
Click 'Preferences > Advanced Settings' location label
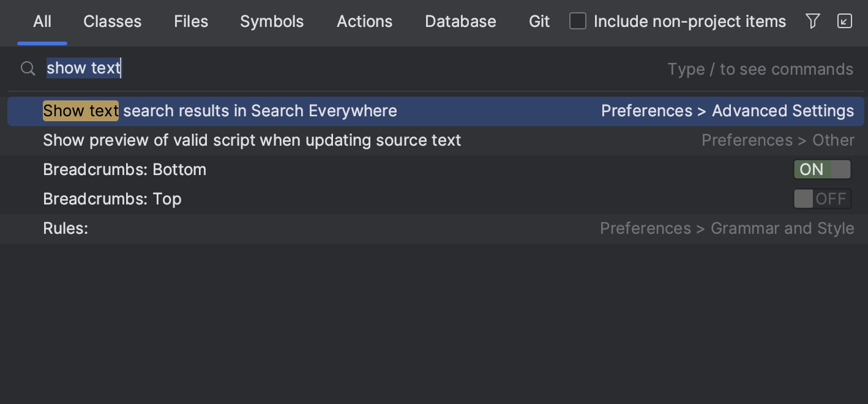click(x=727, y=111)
